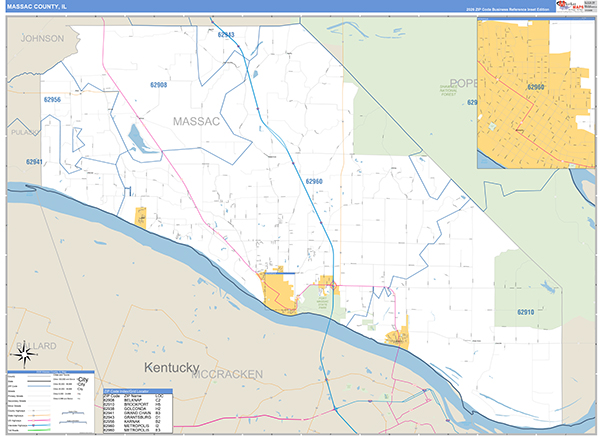This screenshot has width=600, height=436.
Task: Select the BELKNAP row in ZIP index
Action: click(x=138, y=400)
